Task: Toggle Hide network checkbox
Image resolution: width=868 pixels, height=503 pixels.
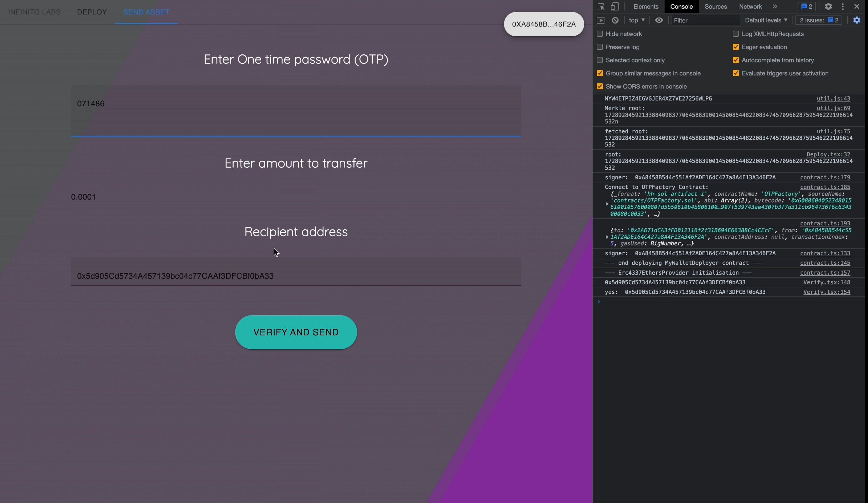Action: pyautogui.click(x=600, y=34)
